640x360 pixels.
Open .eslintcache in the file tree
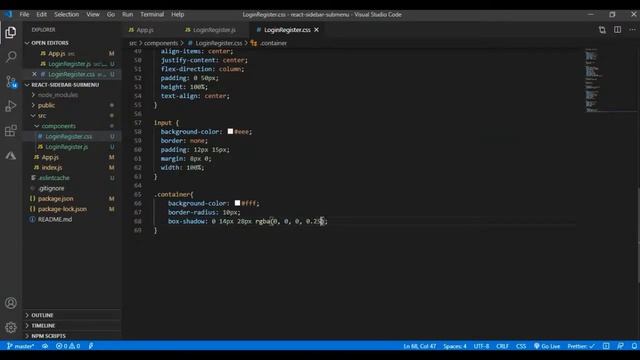point(72,178)
